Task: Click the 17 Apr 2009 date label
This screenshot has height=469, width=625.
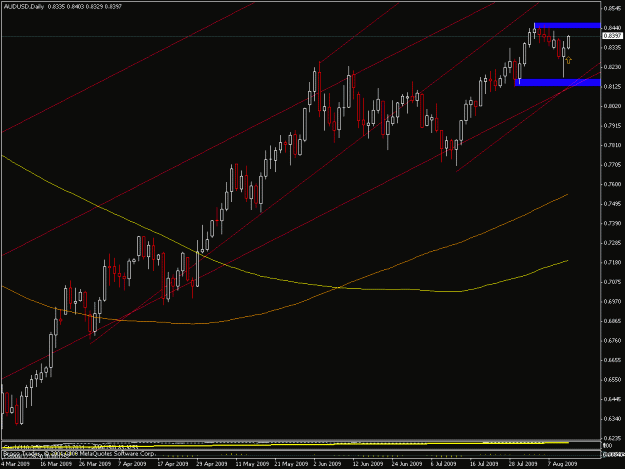Action: pyautogui.click(x=173, y=464)
